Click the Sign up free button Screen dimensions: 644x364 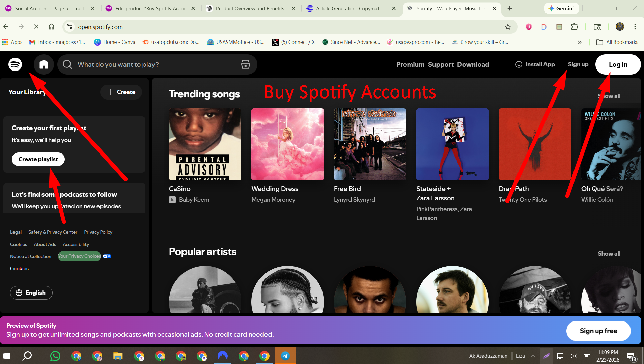[598, 331]
